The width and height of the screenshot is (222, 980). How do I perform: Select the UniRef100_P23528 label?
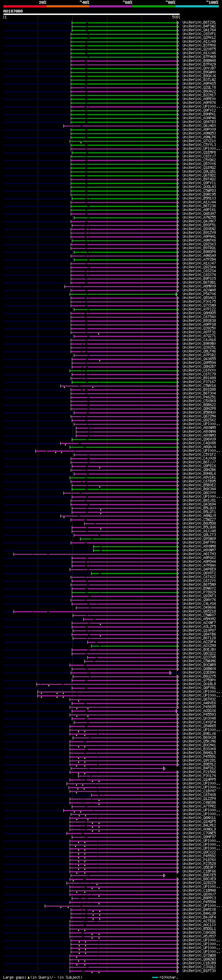199,864
